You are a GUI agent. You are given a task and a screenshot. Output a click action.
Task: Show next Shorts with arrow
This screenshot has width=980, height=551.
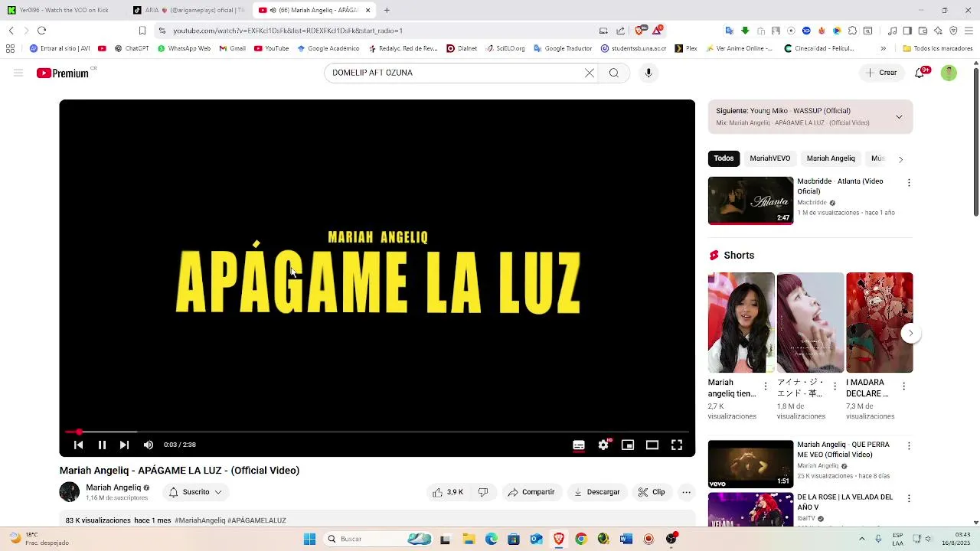click(910, 333)
